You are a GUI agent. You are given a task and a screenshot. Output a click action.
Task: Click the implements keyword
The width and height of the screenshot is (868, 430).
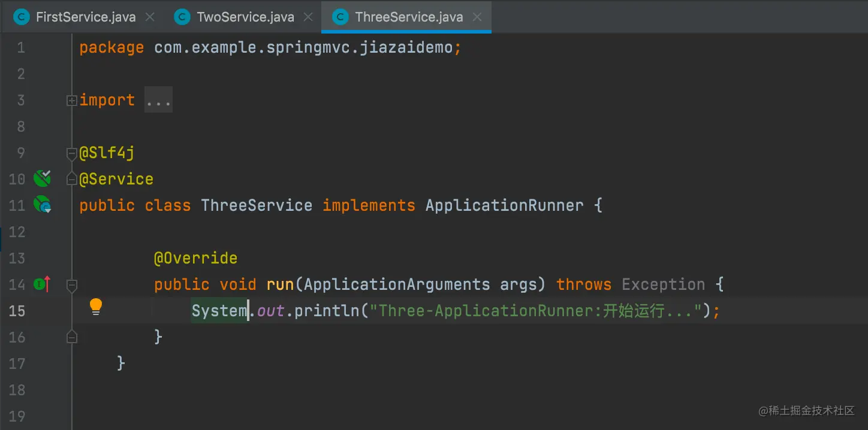[x=369, y=205]
